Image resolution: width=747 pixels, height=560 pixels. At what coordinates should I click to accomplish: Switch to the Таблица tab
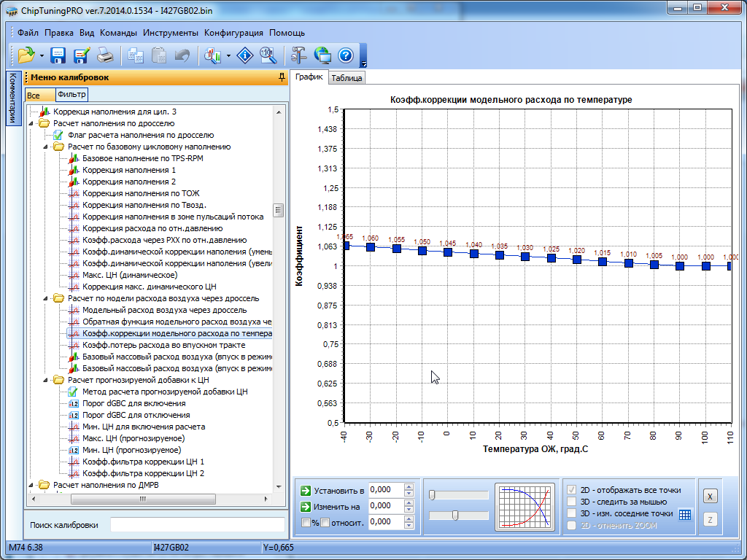(347, 78)
